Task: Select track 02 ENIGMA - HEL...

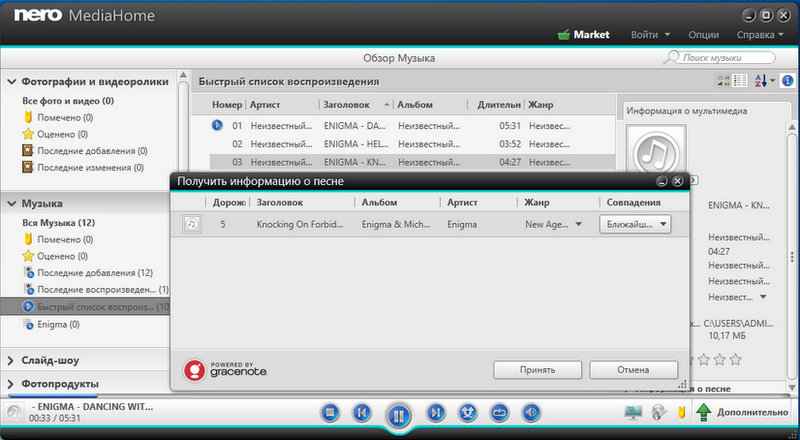Action: point(412,144)
